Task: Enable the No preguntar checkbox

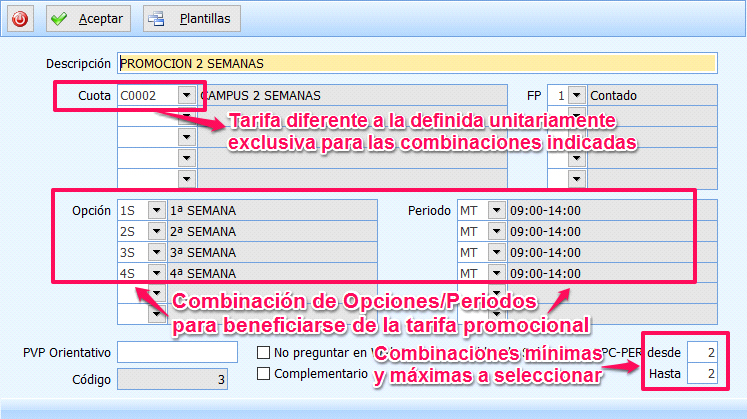Action: click(x=264, y=353)
